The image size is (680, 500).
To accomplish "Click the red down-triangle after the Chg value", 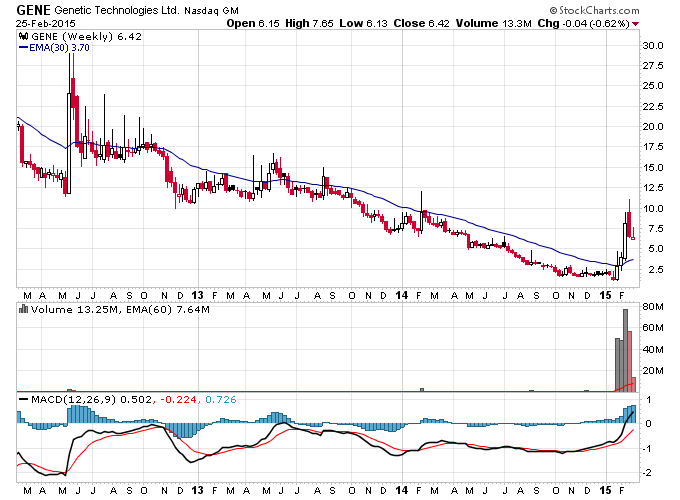I will pyautogui.click(x=635, y=24).
